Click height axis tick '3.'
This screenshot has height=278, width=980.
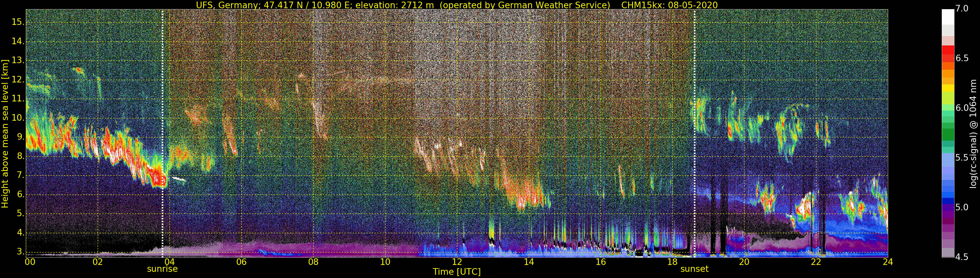click(21, 252)
